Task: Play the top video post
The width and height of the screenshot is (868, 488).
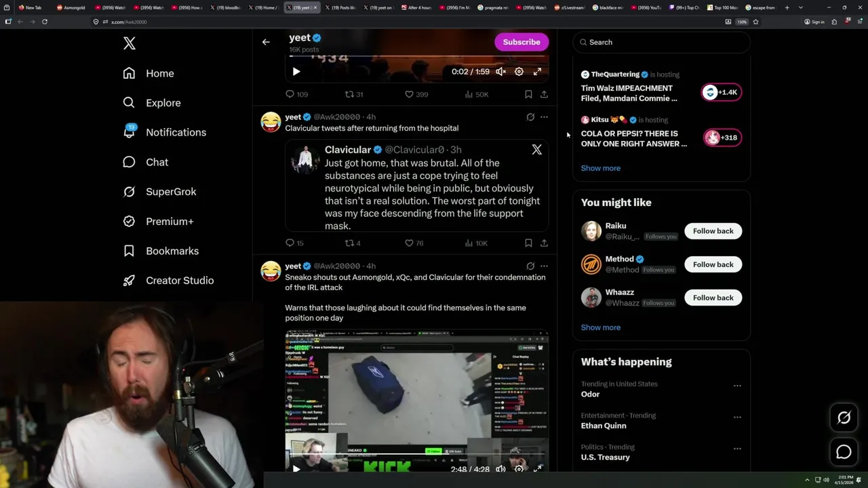Action: [296, 71]
